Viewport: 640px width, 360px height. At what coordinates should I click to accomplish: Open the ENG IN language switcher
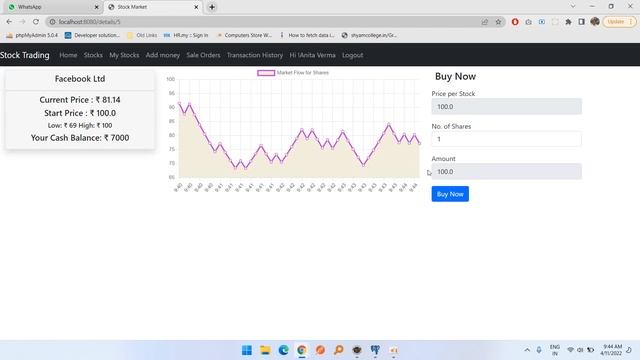pyautogui.click(x=555, y=350)
